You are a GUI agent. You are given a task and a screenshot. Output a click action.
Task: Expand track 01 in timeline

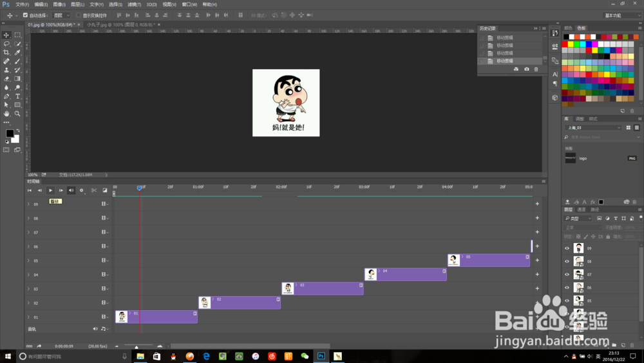pos(28,317)
